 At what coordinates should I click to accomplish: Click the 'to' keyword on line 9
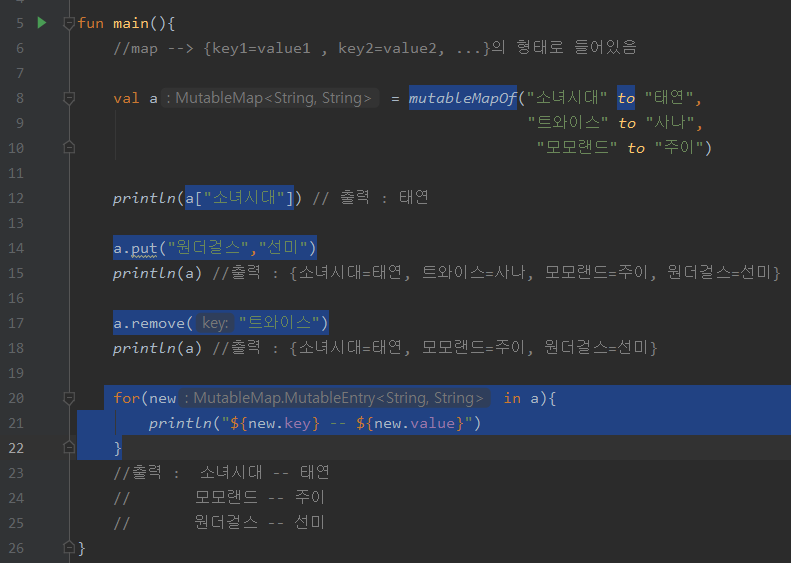[627, 123]
